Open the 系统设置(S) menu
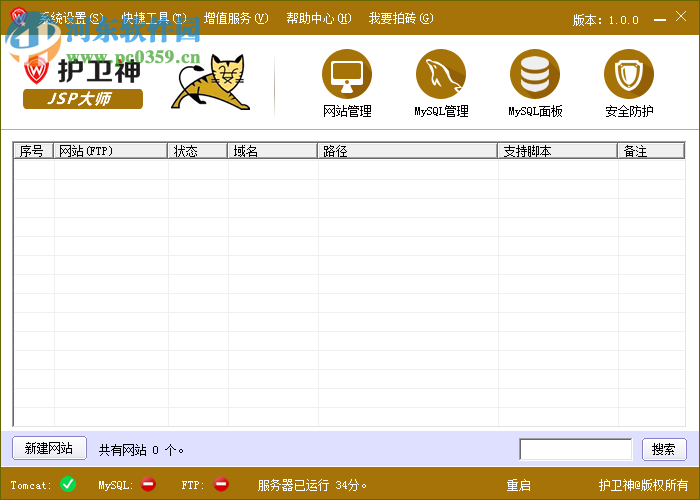 (x=71, y=18)
